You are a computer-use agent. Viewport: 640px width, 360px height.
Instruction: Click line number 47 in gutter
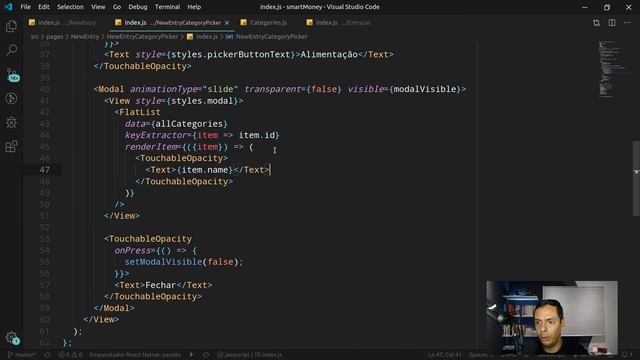tap(45, 170)
